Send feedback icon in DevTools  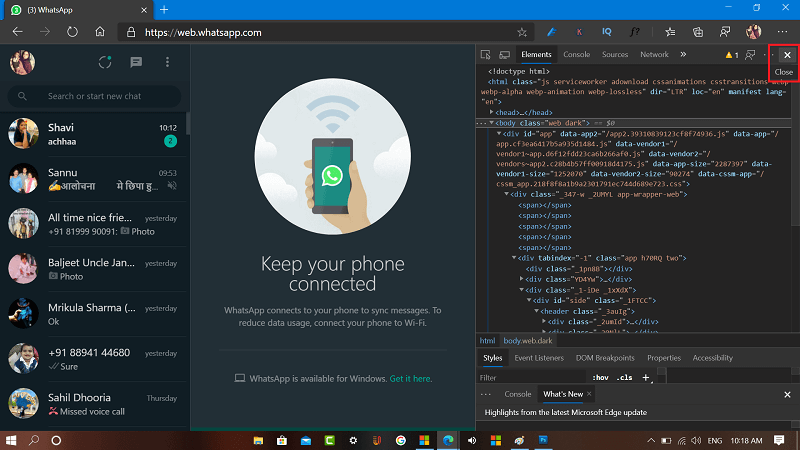pos(750,55)
